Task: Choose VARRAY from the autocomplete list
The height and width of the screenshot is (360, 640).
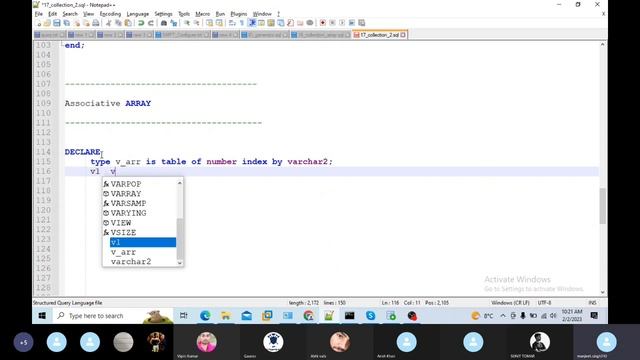Action: pyautogui.click(x=126, y=194)
